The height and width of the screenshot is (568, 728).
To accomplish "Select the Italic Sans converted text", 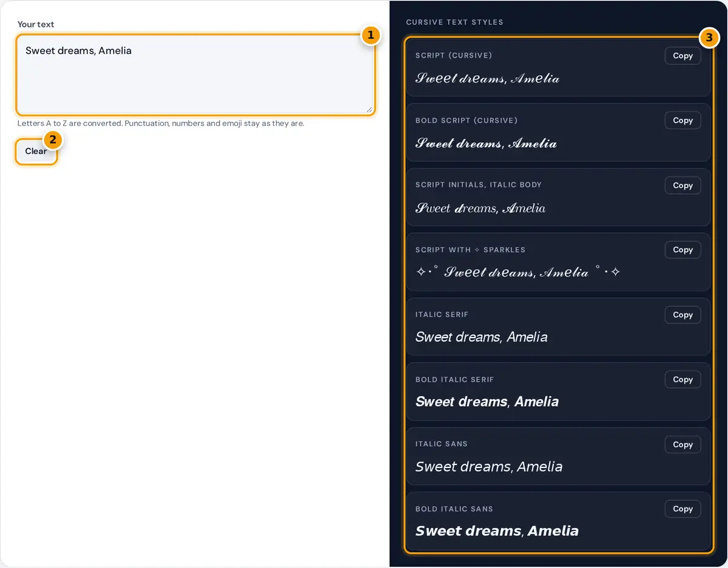I will coord(489,467).
